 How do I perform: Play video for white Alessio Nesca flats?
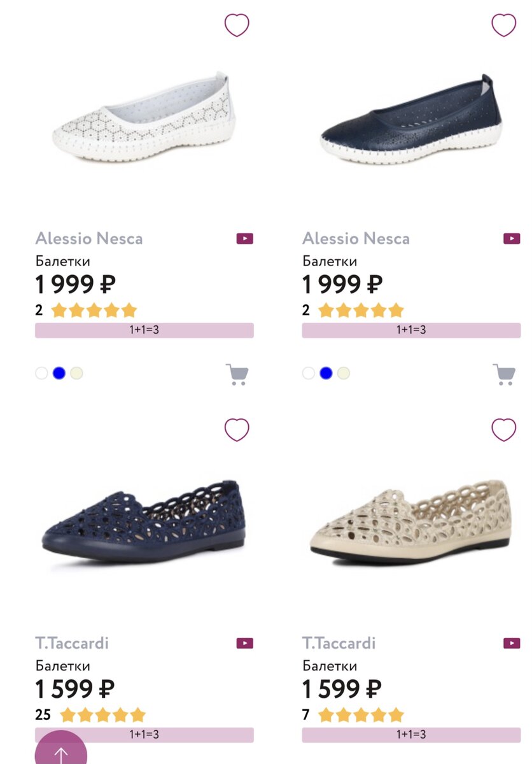(x=244, y=239)
